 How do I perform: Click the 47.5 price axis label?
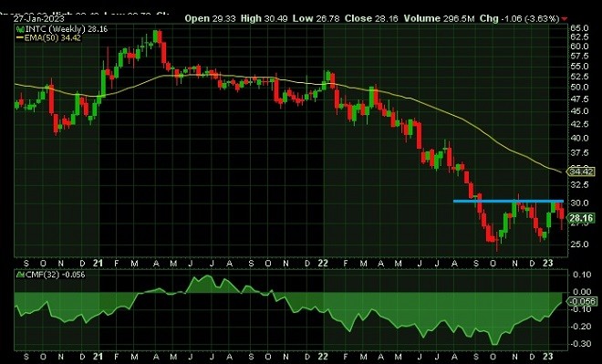(x=579, y=99)
